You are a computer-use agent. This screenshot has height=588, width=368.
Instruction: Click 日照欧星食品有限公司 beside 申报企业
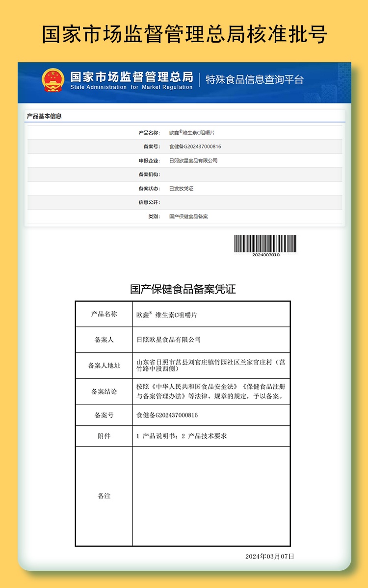point(193,160)
